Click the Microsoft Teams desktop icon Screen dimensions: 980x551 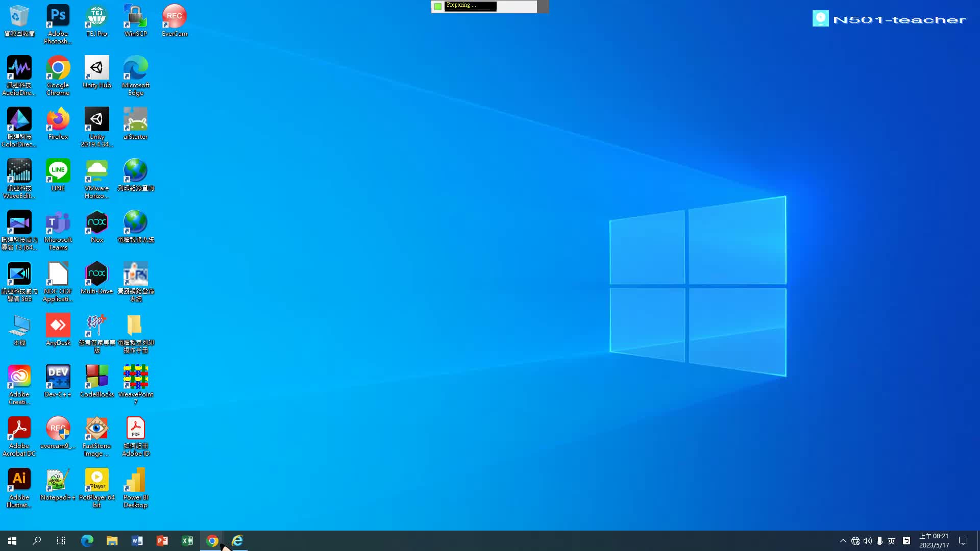click(58, 230)
